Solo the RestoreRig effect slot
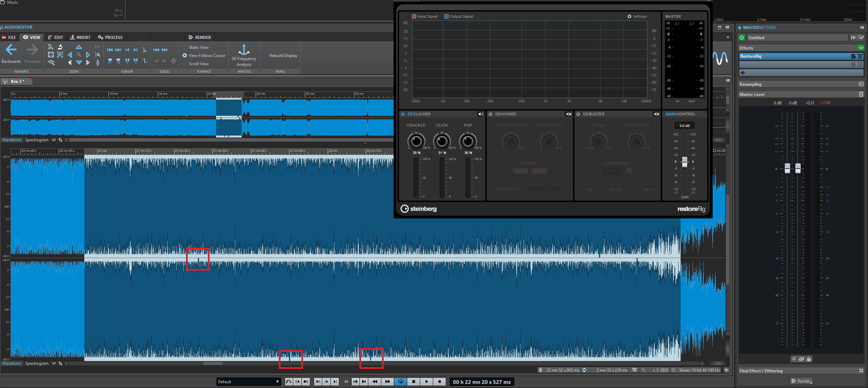This screenshot has width=868, height=388. tap(853, 56)
